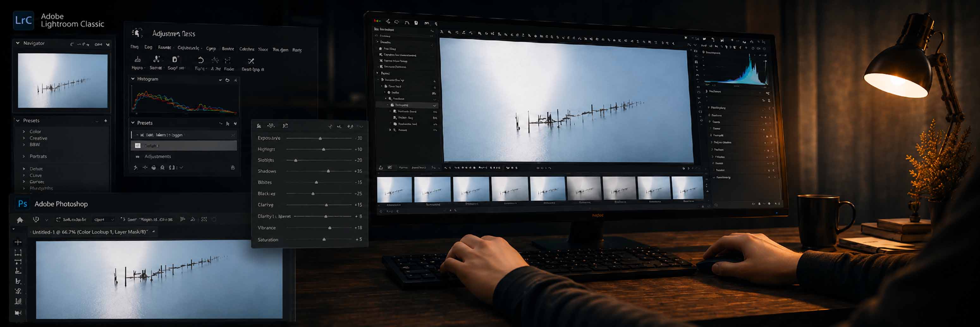Click the bottom camera-like tool in Photoshop toolbar
This screenshot has height=327, width=980.
(18, 312)
